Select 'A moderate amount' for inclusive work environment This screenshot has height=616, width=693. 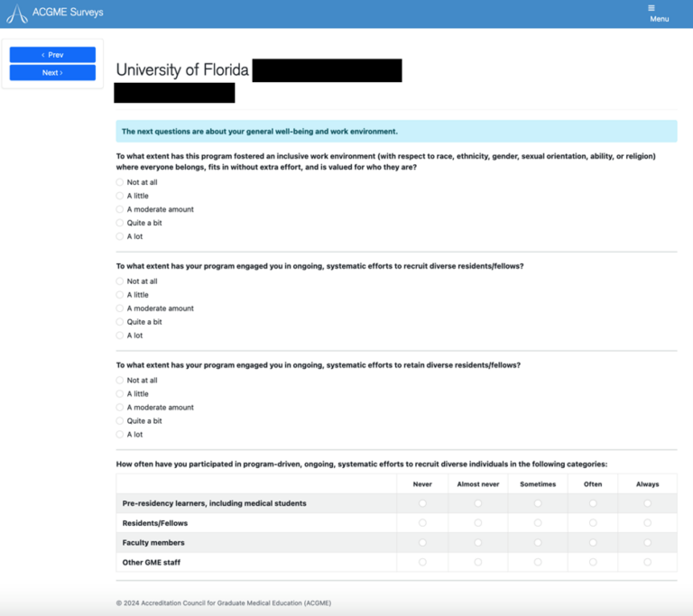click(120, 209)
